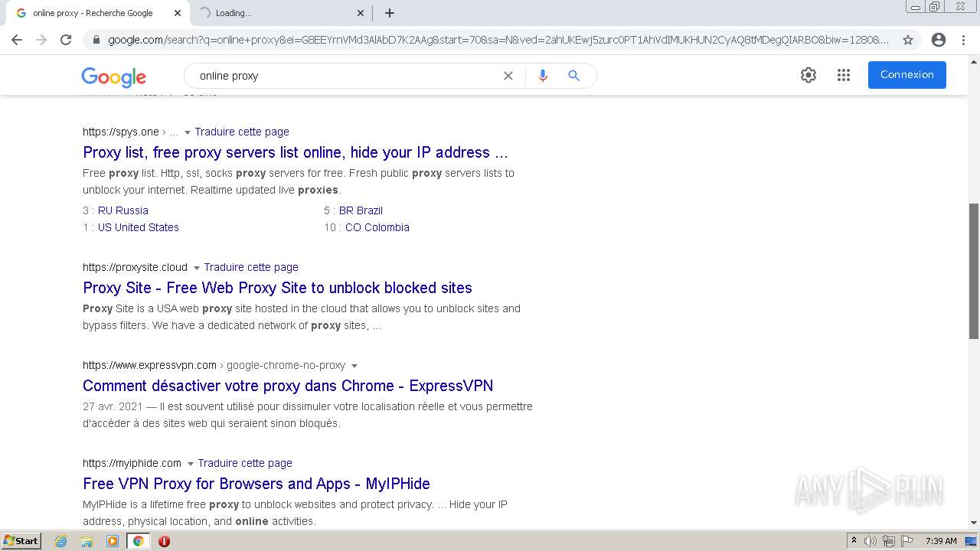Open Proxy list, free proxy servers result

pyautogui.click(x=296, y=152)
